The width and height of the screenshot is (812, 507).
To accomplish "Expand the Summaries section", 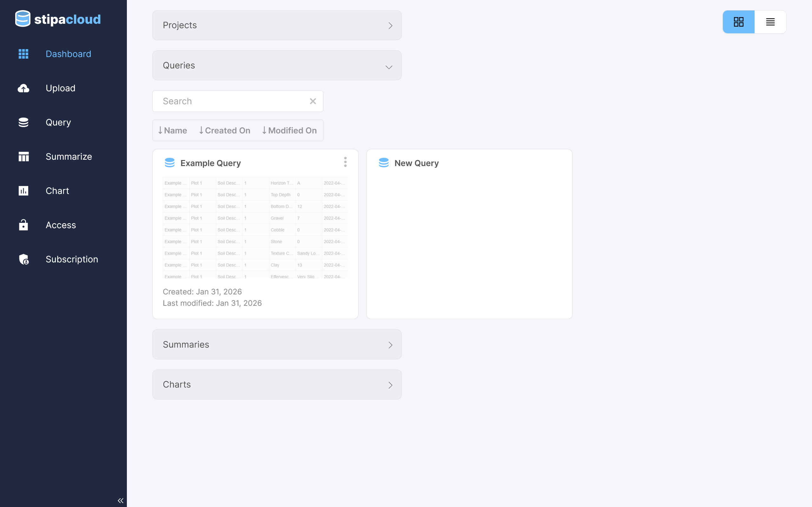I will (277, 344).
